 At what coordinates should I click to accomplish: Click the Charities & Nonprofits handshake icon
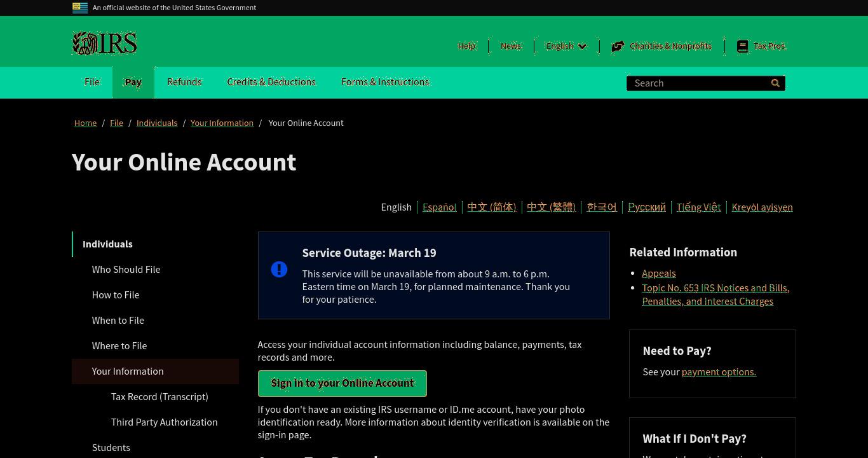[x=618, y=46]
